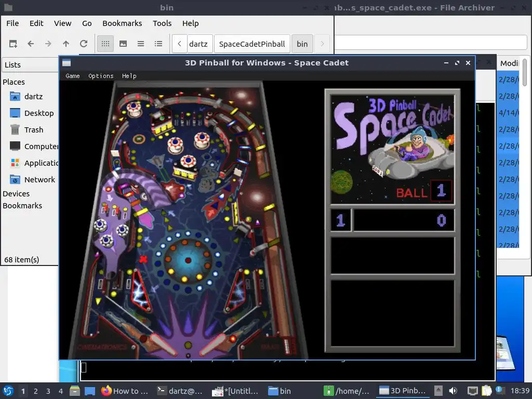This screenshot has height=399, width=532.
Task: Open the file manager launcher in taskbar
Action: point(75,391)
